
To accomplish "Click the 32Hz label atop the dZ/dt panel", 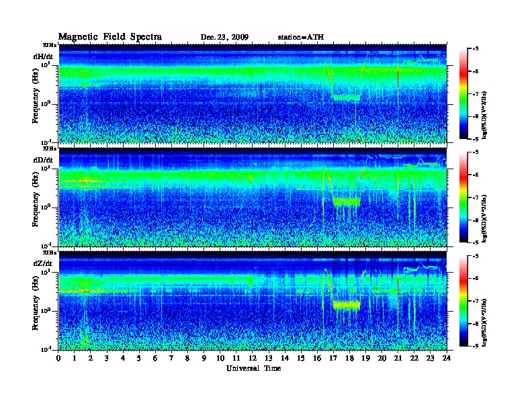I will pyautogui.click(x=50, y=253).
